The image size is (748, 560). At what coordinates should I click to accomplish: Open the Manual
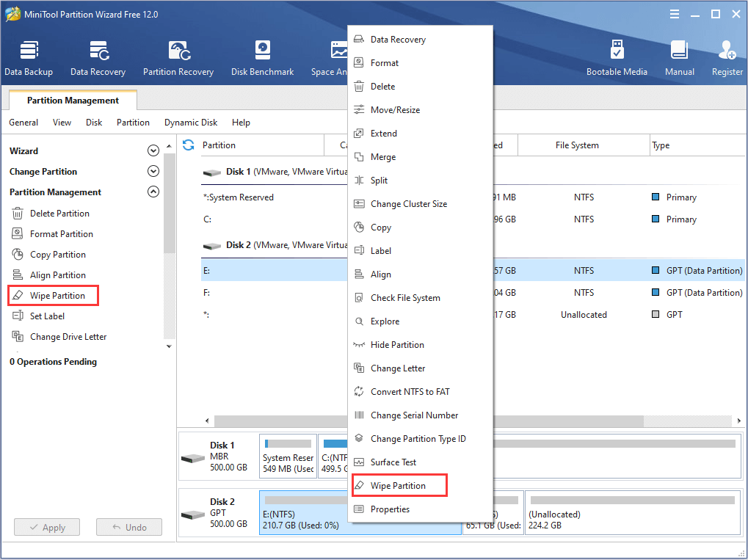[679, 58]
